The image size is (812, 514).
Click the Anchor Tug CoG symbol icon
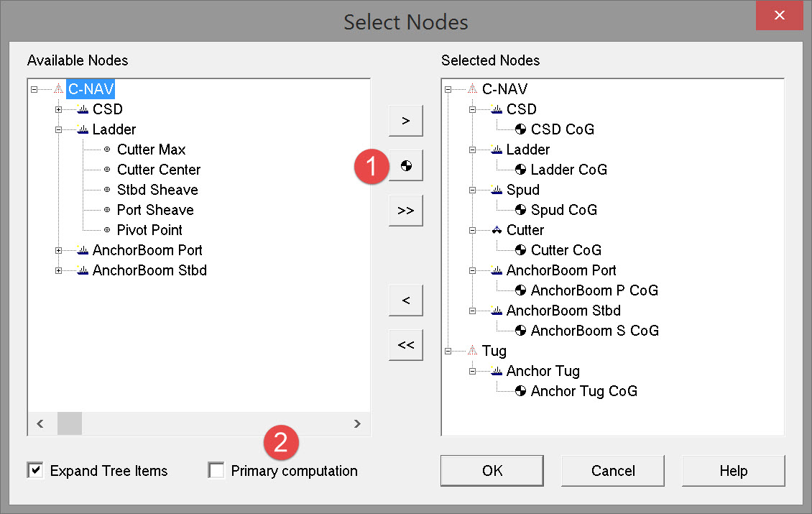coord(521,391)
